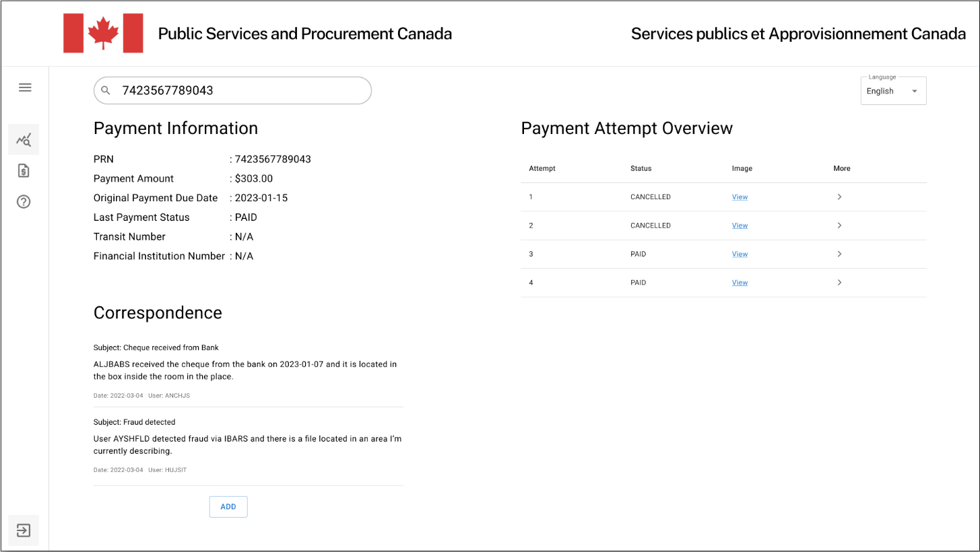This screenshot has height=552, width=980.
Task: Click the ADD correspondence button
Action: pyautogui.click(x=228, y=507)
